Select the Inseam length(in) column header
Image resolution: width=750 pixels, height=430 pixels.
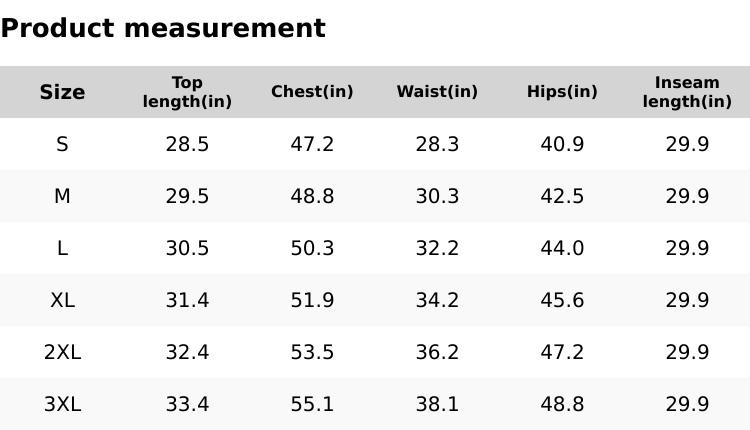pos(687,92)
